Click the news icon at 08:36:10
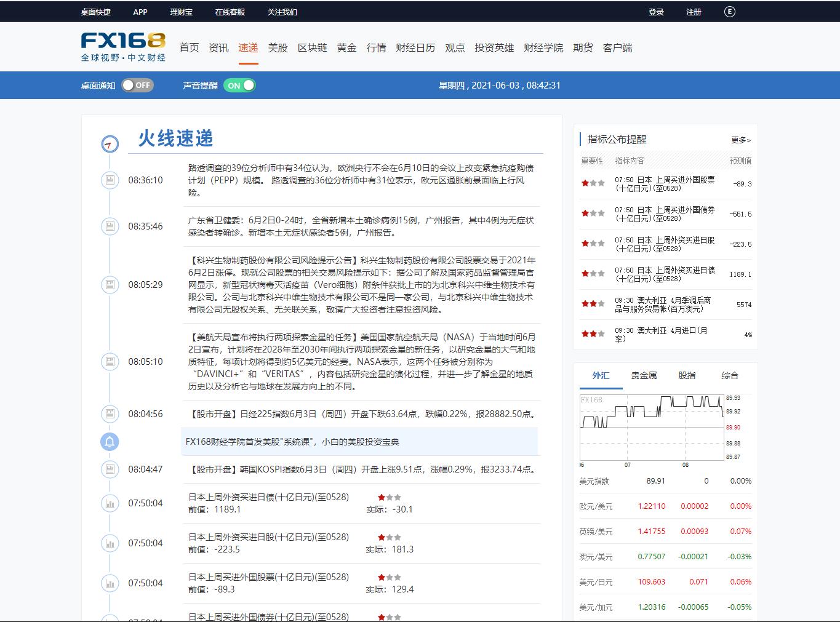The image size is (840, 622). coord(110,180)
